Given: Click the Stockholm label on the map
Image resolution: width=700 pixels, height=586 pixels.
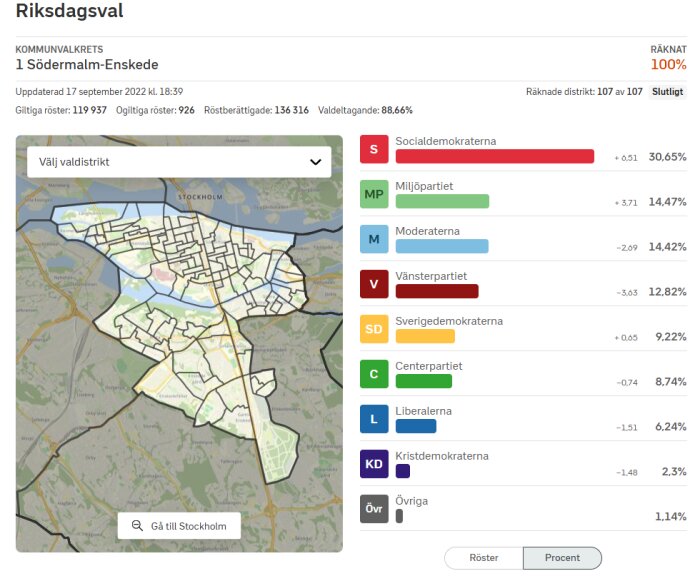Looking at the screenshot, I should (x=200, y=197).
